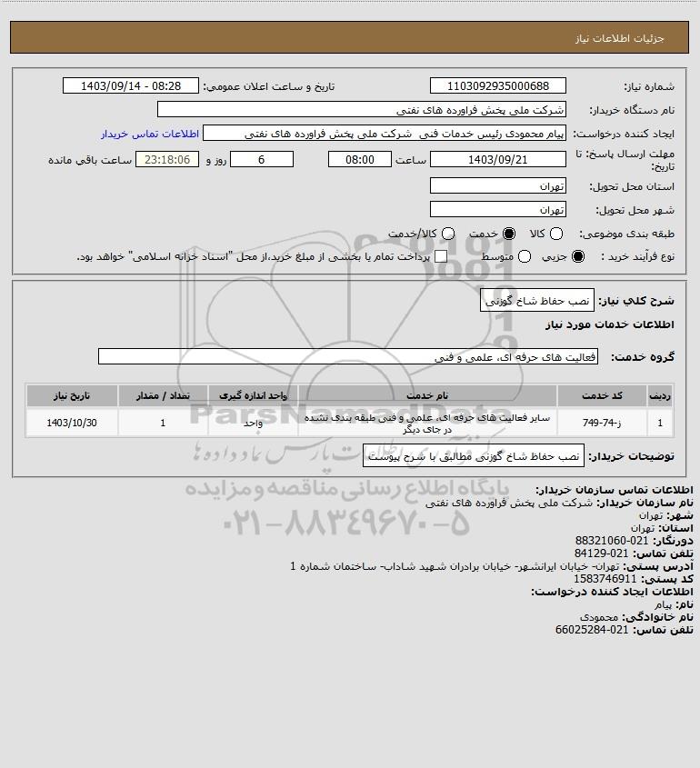Image resolution: width=700 pixels, height=768 pixels.
Task: Select the کالا/خدمت radio option
Action: click(447, 234)
